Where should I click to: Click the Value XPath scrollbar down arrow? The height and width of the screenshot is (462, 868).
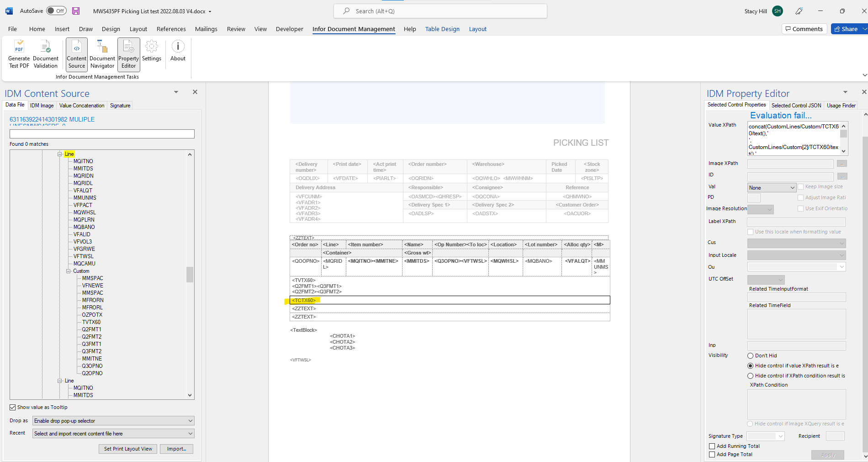[x=844, y=151]
